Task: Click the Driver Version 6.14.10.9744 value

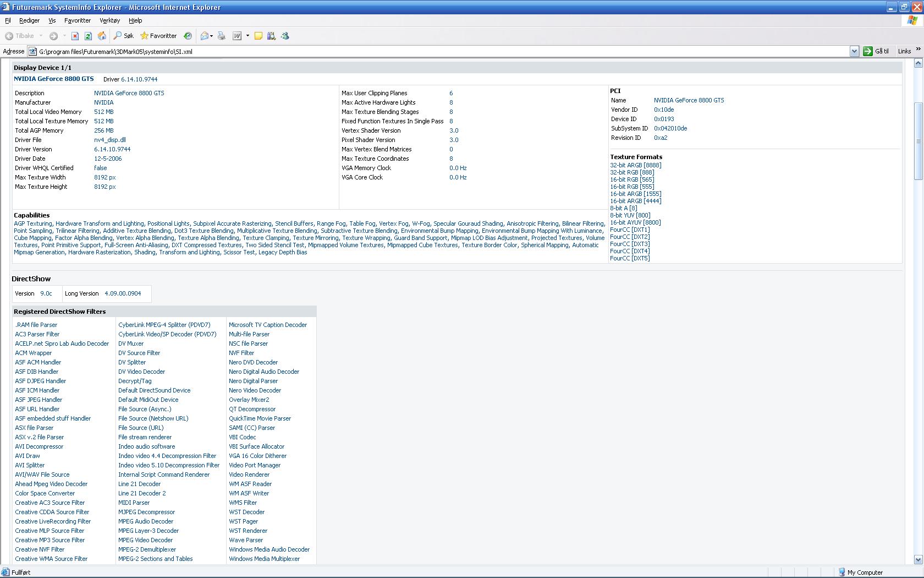Action: pyautogui.click(x=112, y=149)
